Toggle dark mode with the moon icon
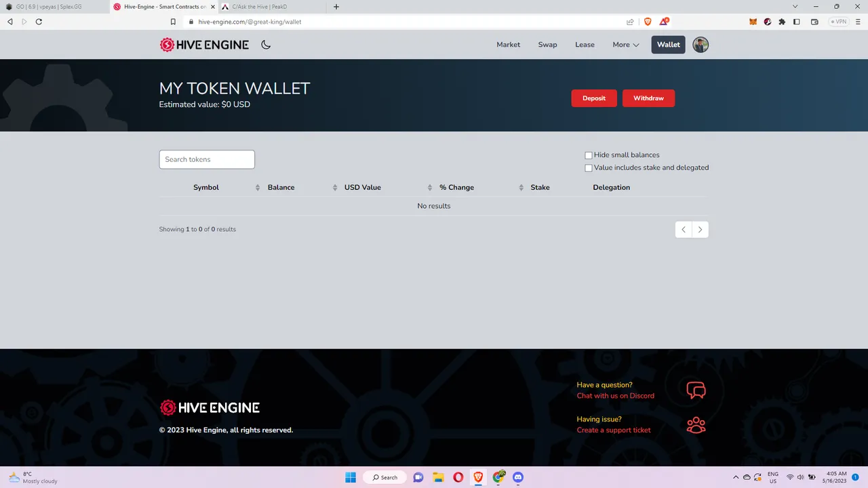868x488 pixels. pyautogui.click(x=266, y=45)
